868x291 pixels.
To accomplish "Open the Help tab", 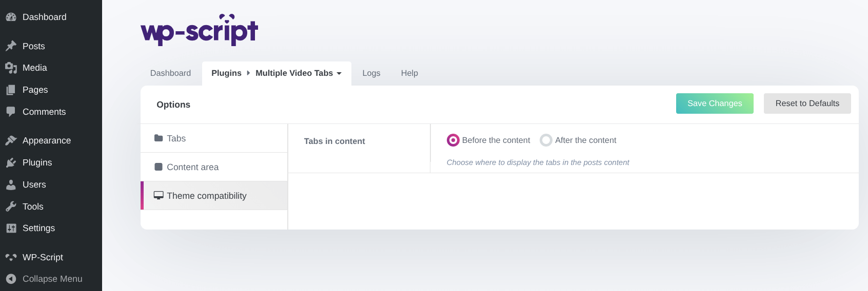I will pos(409,73).
